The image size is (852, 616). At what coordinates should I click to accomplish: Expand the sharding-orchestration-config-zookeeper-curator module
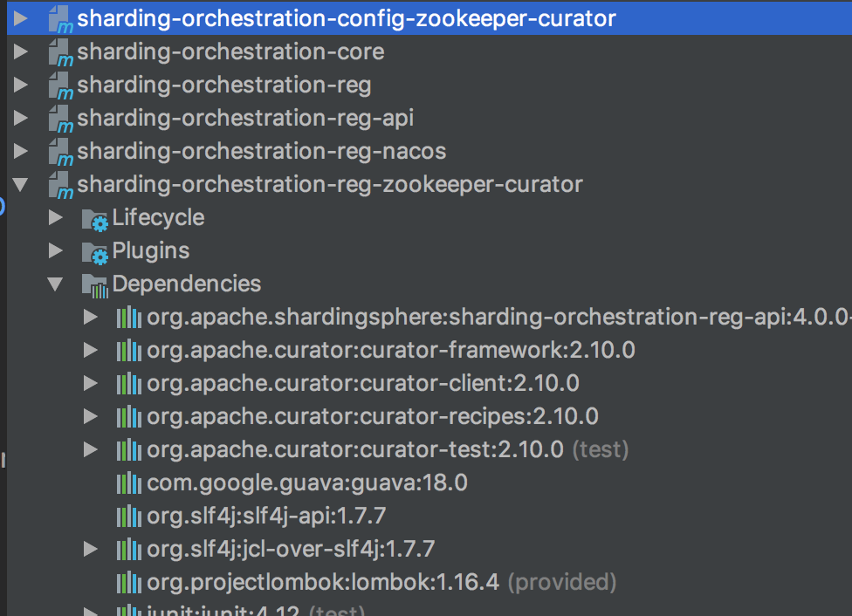21,18
